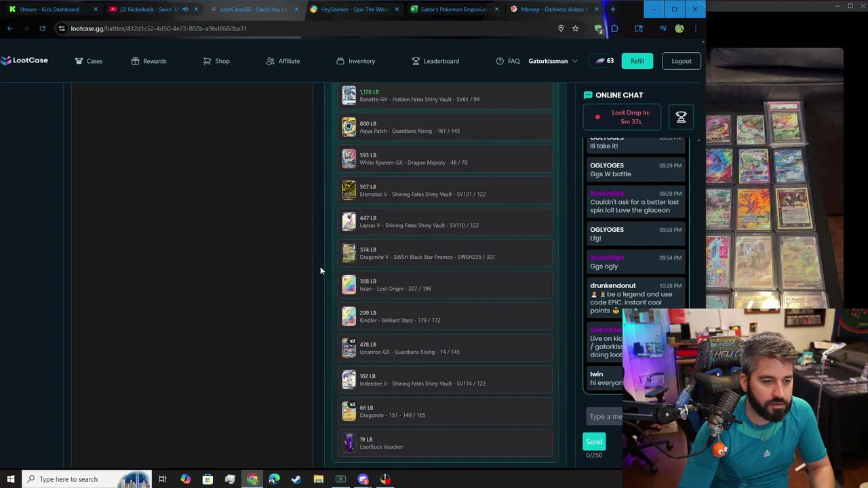Open the Windows Start menu
Screen dimensions: 868x488
point(10,479)
